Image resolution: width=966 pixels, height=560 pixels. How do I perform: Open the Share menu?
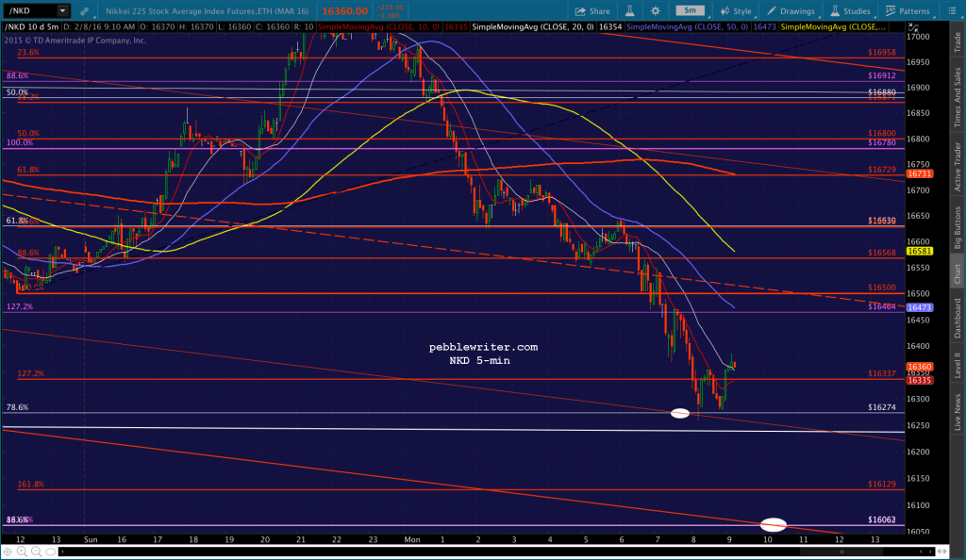(592, 11)
